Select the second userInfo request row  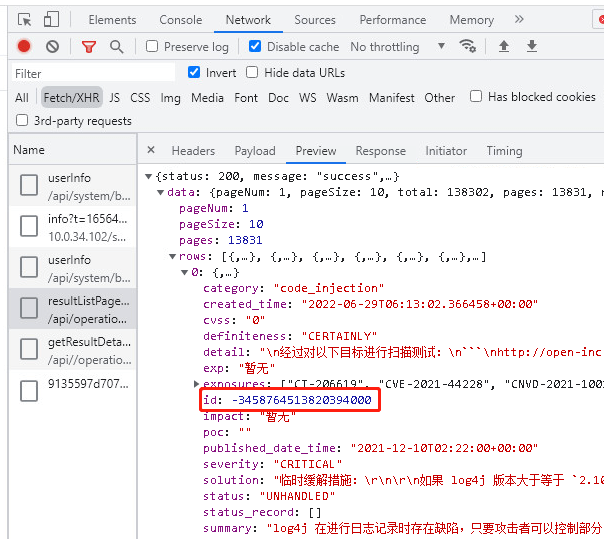point(73,268)
